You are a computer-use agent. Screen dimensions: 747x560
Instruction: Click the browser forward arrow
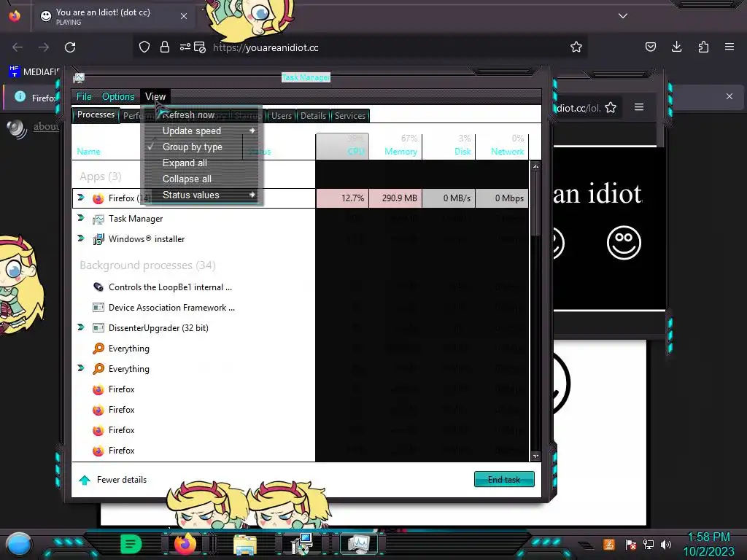pyautogui.click(x=44, y=47)
